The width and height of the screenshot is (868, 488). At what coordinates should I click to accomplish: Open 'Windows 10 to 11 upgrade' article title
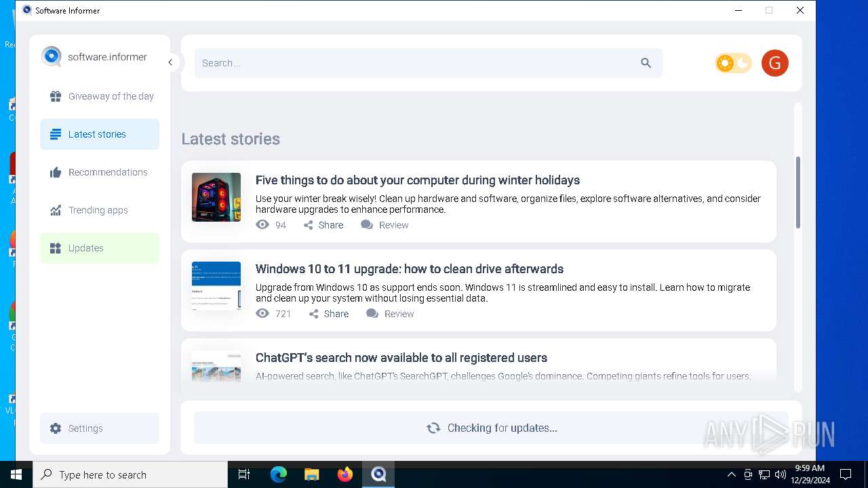(410, 269)
